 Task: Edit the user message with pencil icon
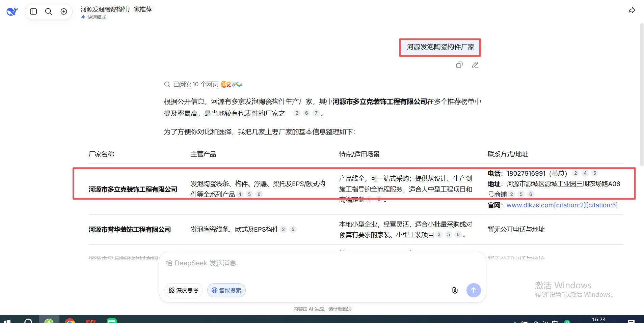coord(475,65)
